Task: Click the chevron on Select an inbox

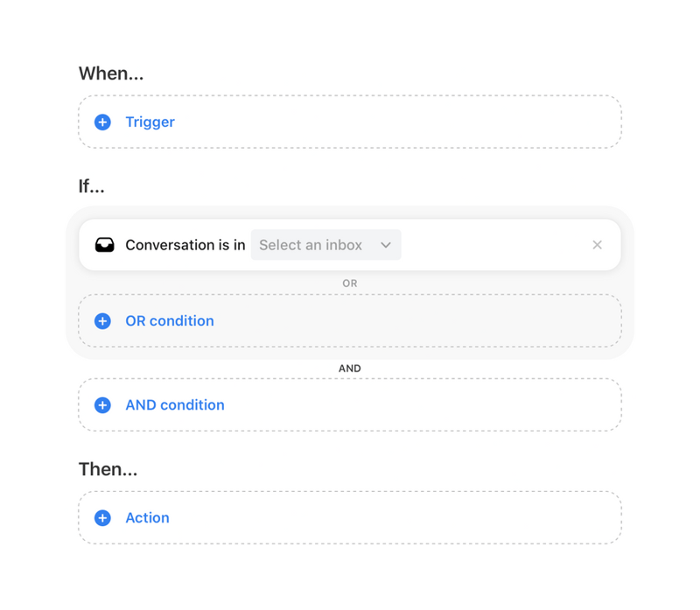Action: pyautogui.click(x=386, y=245)
